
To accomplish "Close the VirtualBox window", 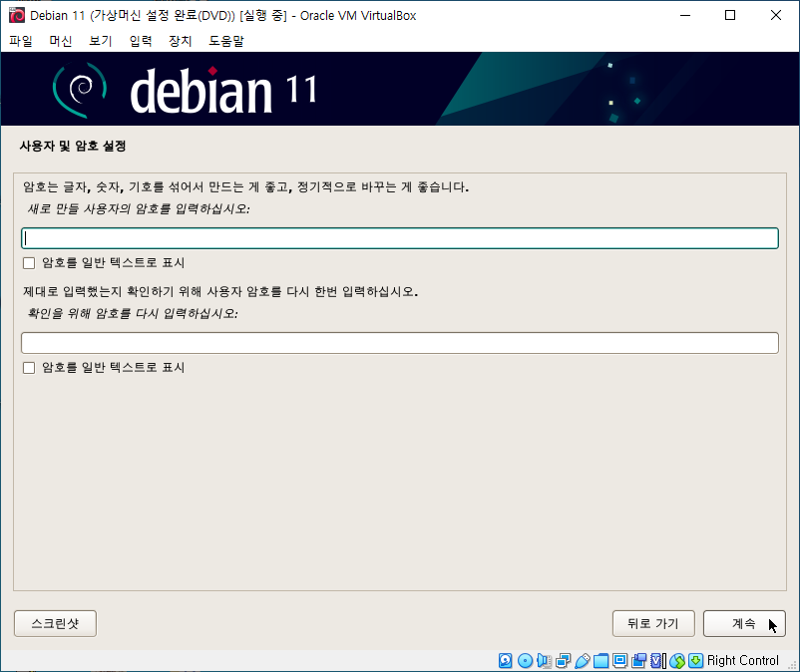I will (775, 15).
